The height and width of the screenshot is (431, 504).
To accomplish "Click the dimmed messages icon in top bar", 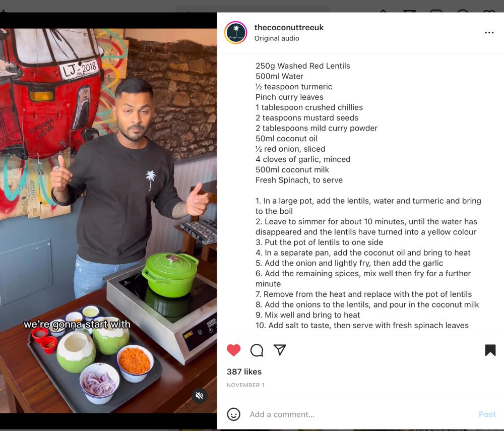I will 409,12.
